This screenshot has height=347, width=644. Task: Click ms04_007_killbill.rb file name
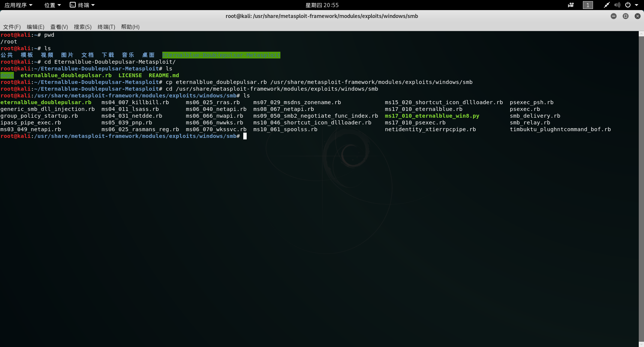pos(135,102)
